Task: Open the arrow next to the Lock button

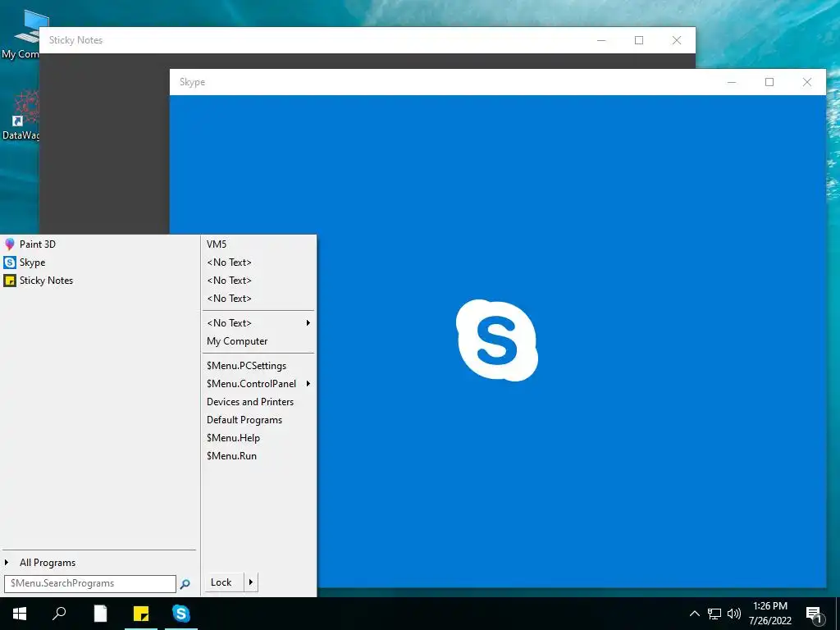Action: point(251,582)
